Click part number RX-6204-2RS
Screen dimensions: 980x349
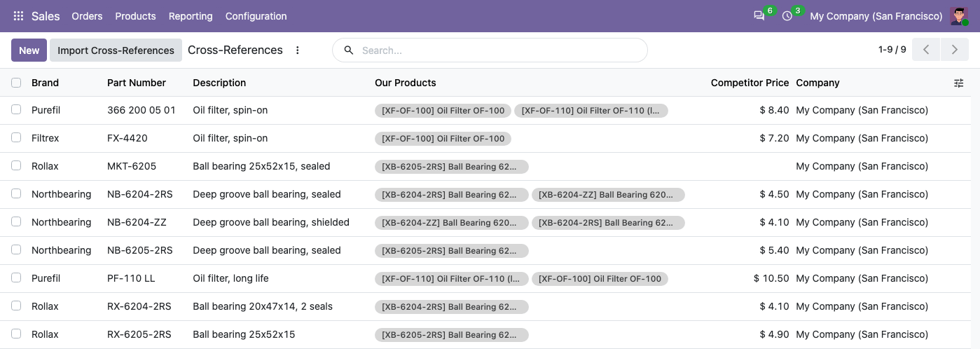(x=139, y=306)
